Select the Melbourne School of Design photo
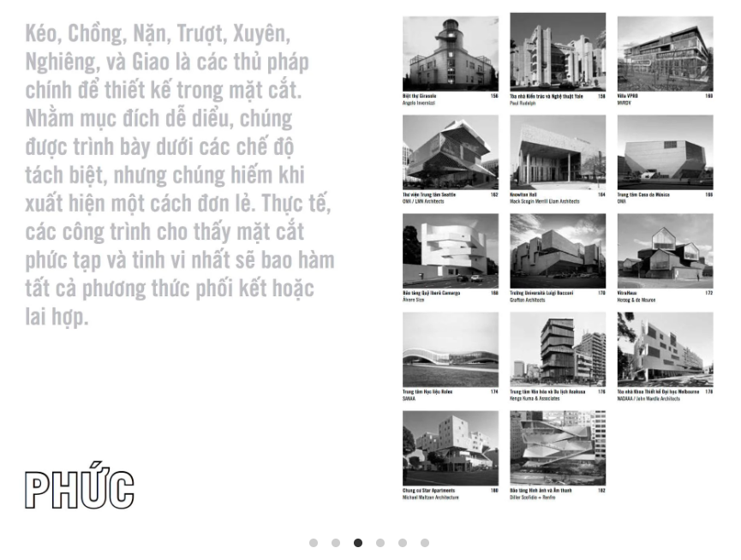This screenshot has width=741, height=560. point(665,350)
